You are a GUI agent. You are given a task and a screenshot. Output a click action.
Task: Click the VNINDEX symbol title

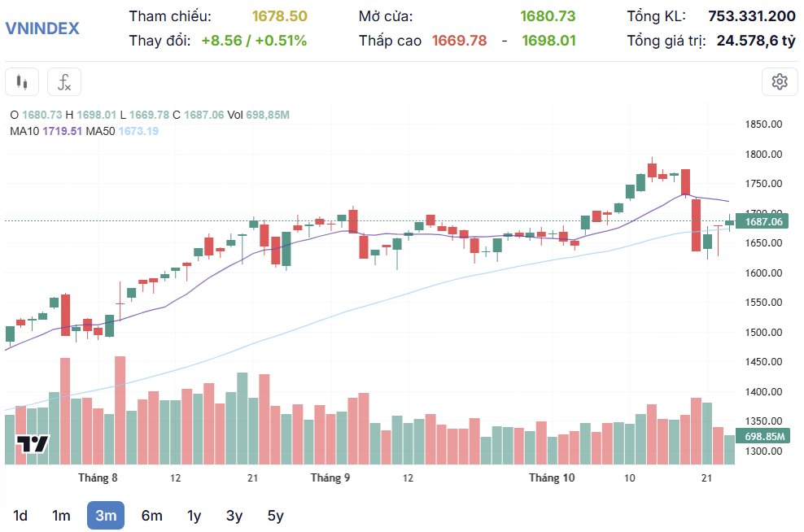(x=42, y=28)
